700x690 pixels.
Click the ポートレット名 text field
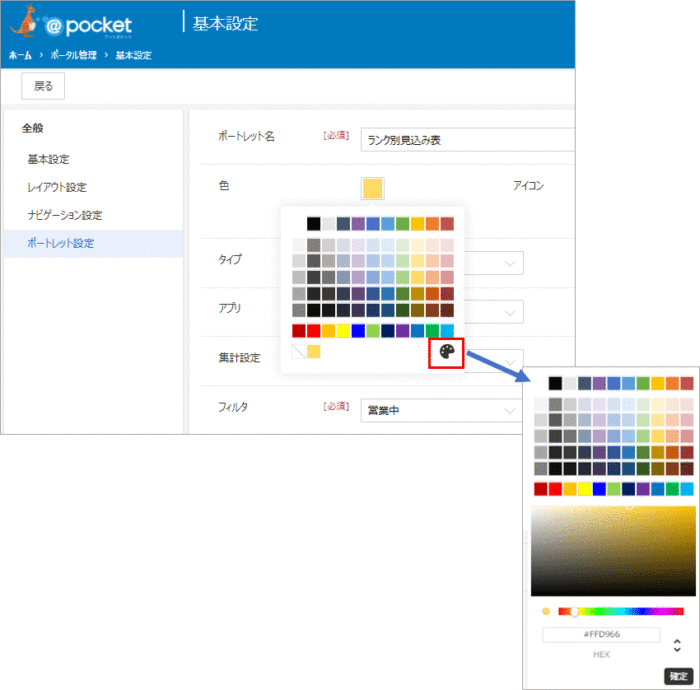467,140
